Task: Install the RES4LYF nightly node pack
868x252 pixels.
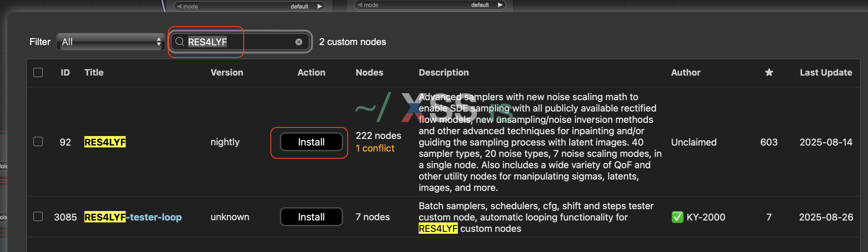Action: 311,142
